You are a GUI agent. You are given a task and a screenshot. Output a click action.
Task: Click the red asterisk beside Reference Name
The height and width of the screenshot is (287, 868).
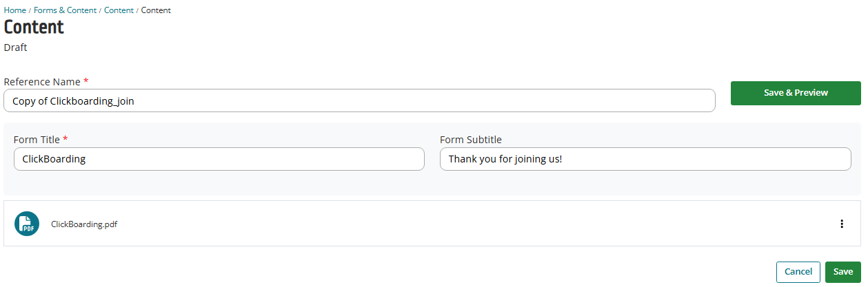[86, 81]
